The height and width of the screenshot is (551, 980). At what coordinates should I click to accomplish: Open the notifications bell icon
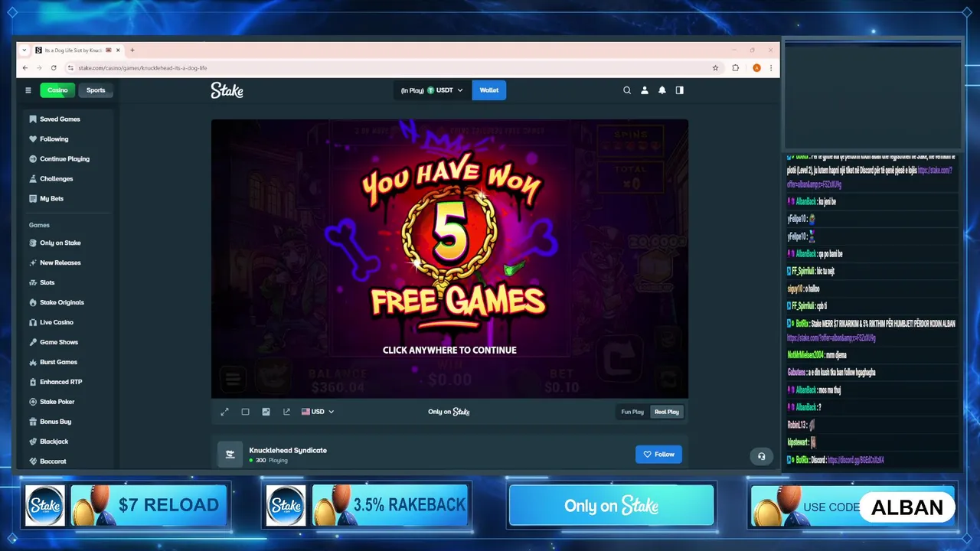pyautogui.click(x=662, y=90)
